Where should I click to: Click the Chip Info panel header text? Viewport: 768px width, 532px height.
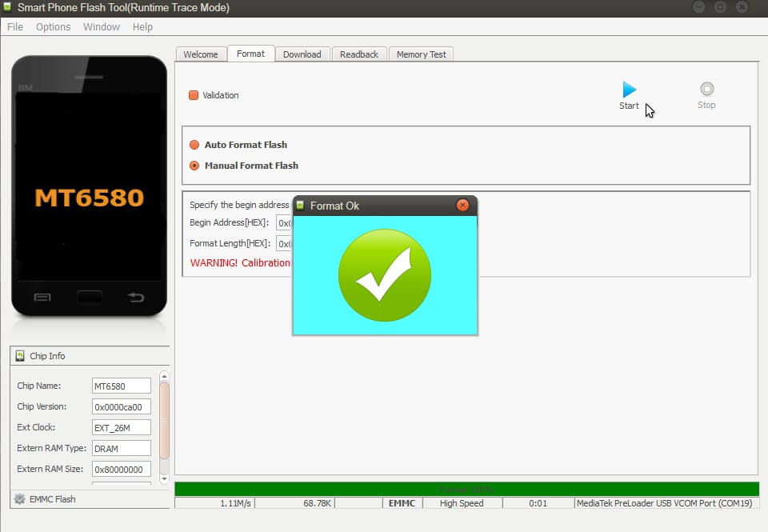pyautogui.click(x=47, y=356)
